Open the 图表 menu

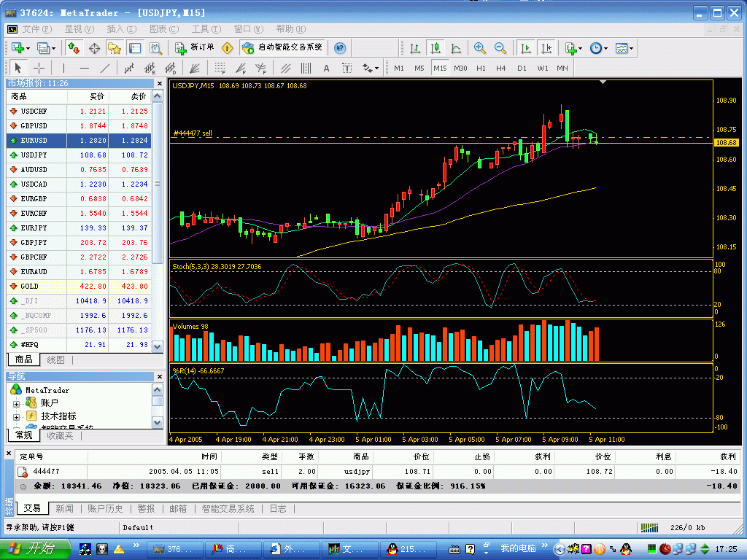tap(163, 29)
